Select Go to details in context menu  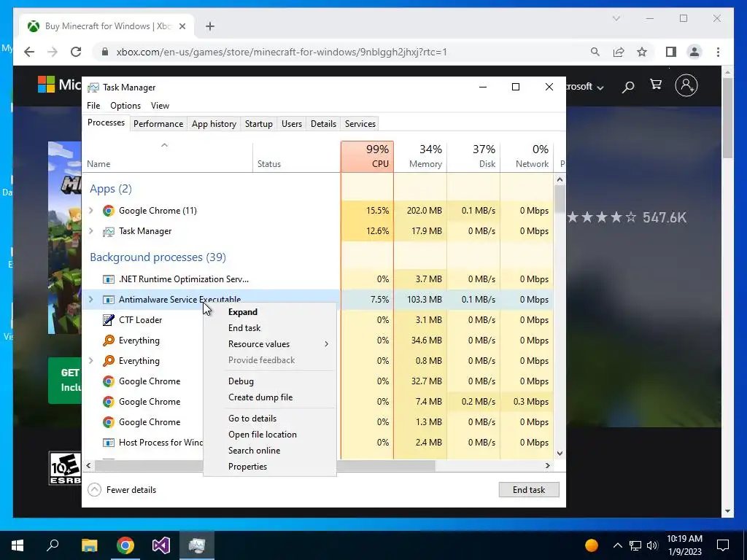270,418
